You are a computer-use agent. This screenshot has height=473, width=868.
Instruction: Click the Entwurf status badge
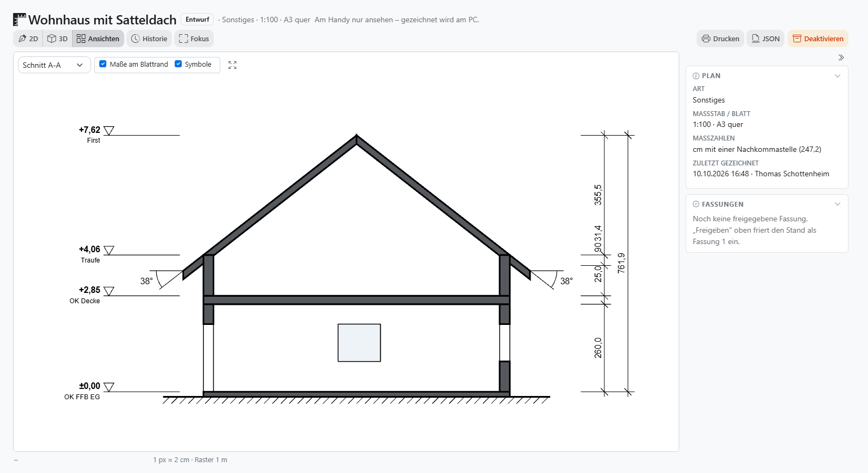click(x=197, y=20)
